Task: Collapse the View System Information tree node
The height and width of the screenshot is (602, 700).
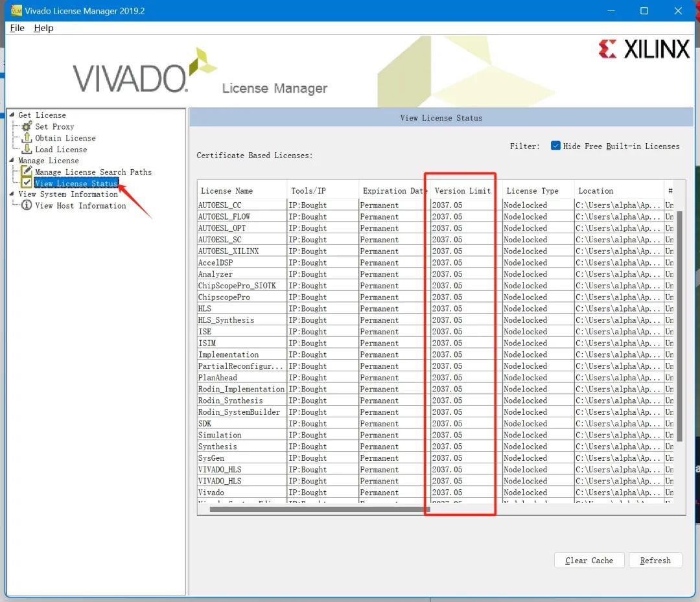Action: (x=12, y=194)
